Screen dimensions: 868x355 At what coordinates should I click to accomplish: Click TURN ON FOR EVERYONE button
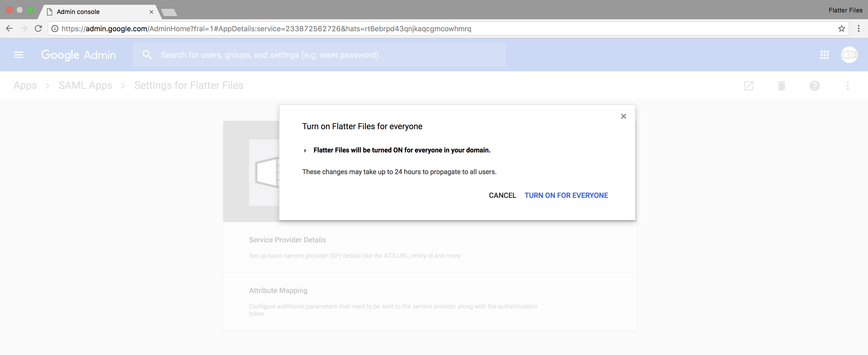click(566, 195)
